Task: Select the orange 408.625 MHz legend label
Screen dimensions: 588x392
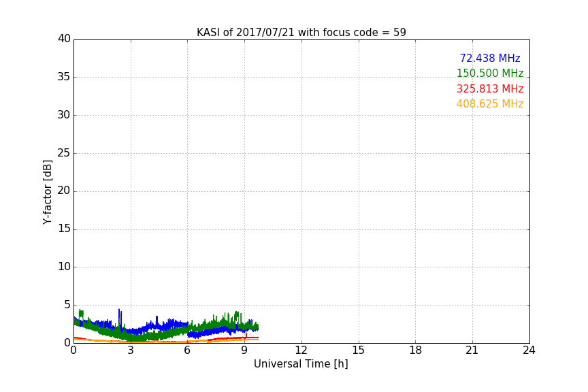Action: 490,104
